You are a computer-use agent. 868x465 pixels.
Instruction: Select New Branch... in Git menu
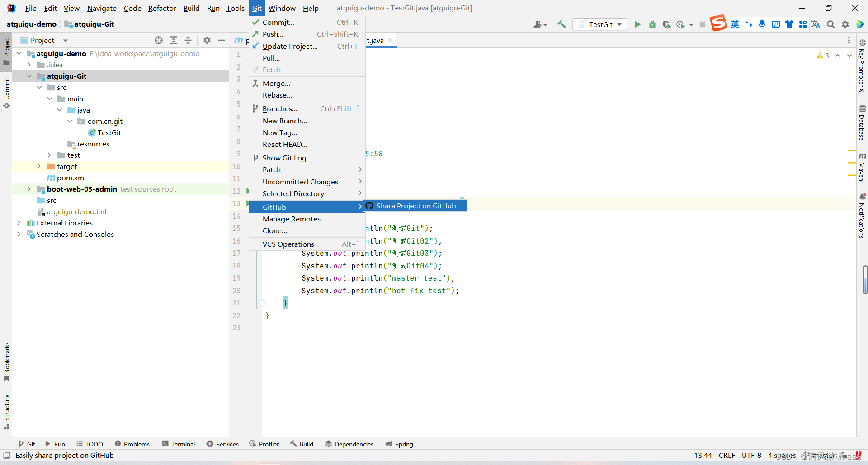click(x=307, y=121)
